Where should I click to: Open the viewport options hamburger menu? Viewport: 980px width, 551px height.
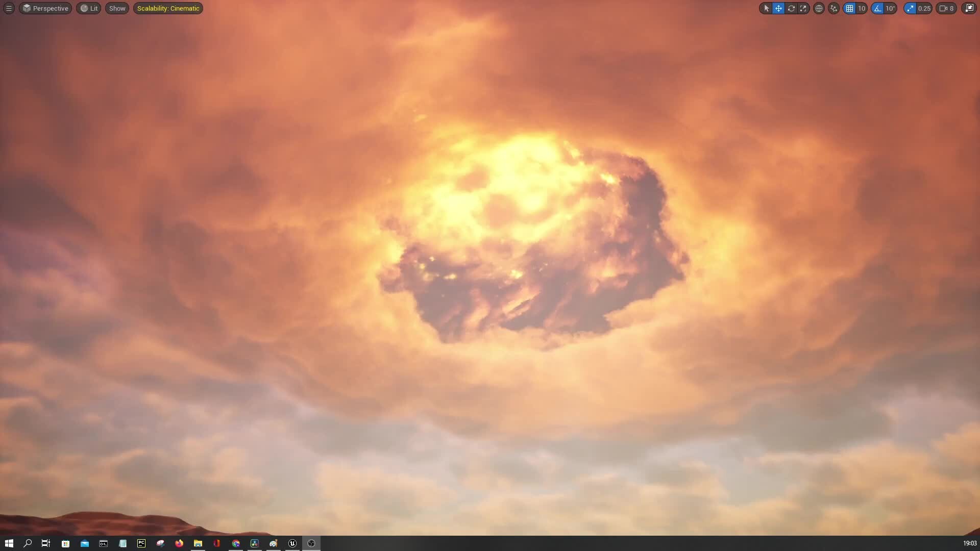point(8,8)
